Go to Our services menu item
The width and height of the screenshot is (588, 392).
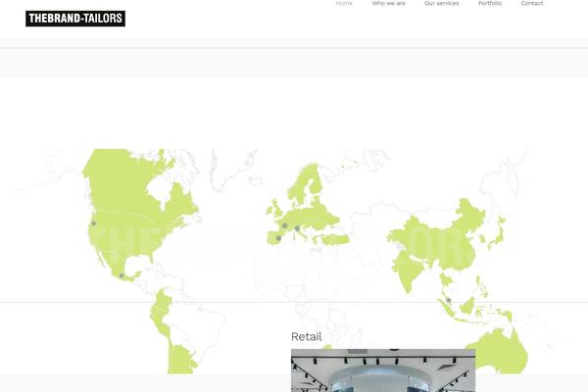point(441,3)
